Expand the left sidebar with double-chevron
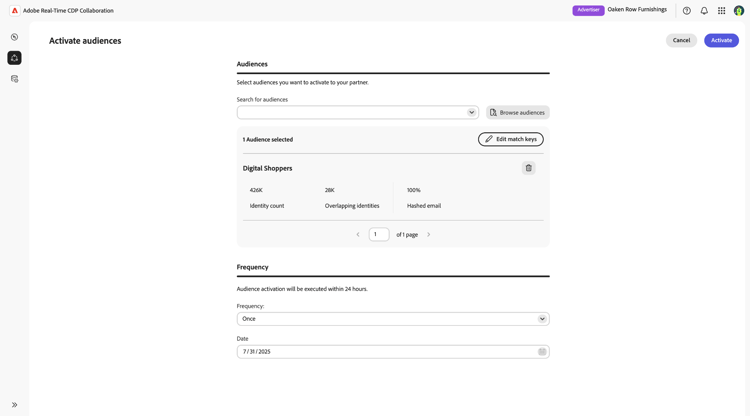The width and height of the screenshot is (750, 416). tap(14, 405)
